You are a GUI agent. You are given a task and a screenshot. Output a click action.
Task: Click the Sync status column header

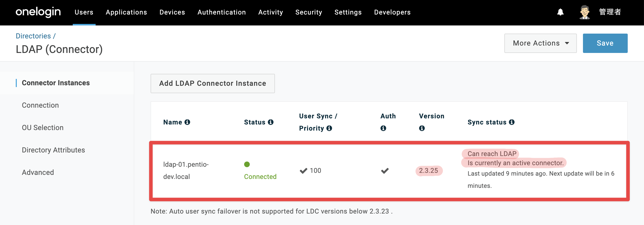487,122
